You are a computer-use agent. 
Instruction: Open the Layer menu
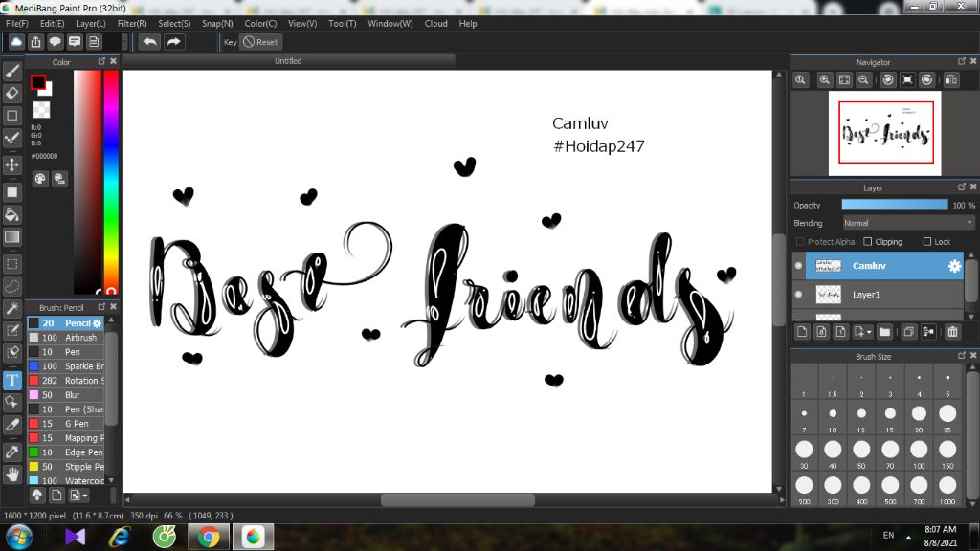click(x=91, y=24)
